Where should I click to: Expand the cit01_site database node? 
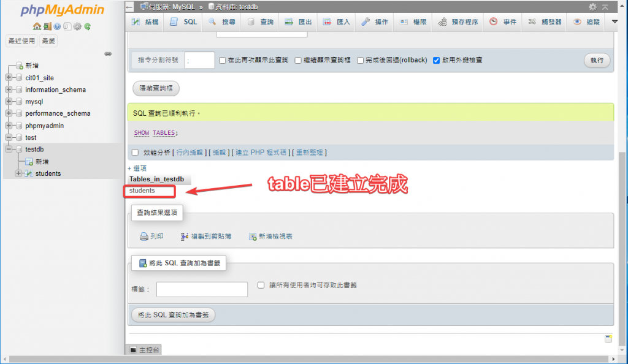[9, 78]
